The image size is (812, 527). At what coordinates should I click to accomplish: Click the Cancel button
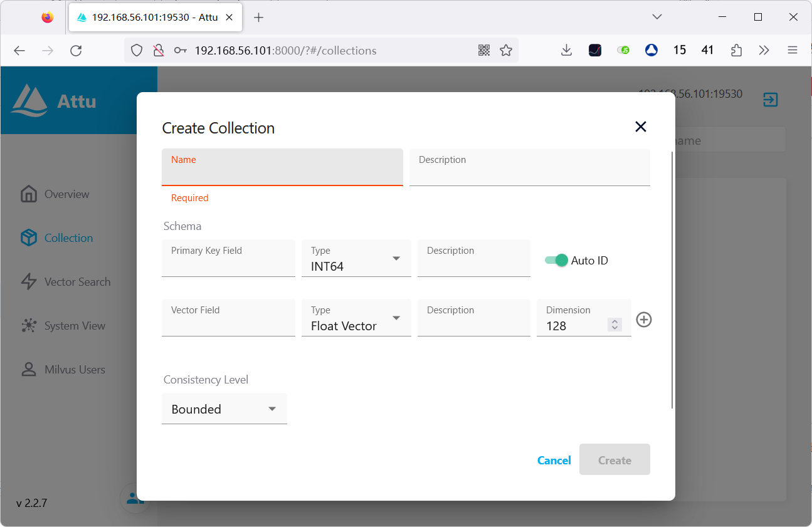click(x=554, y=460)
